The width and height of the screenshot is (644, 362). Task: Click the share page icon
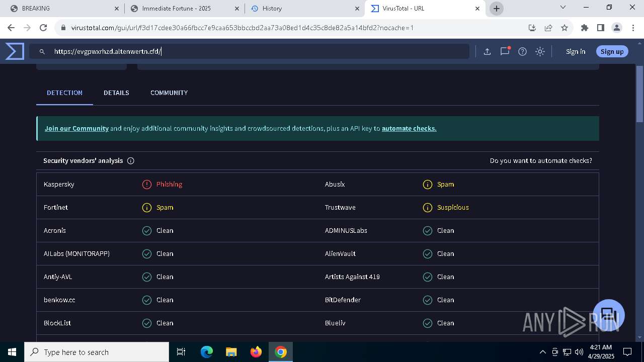(x=548, y=28)
